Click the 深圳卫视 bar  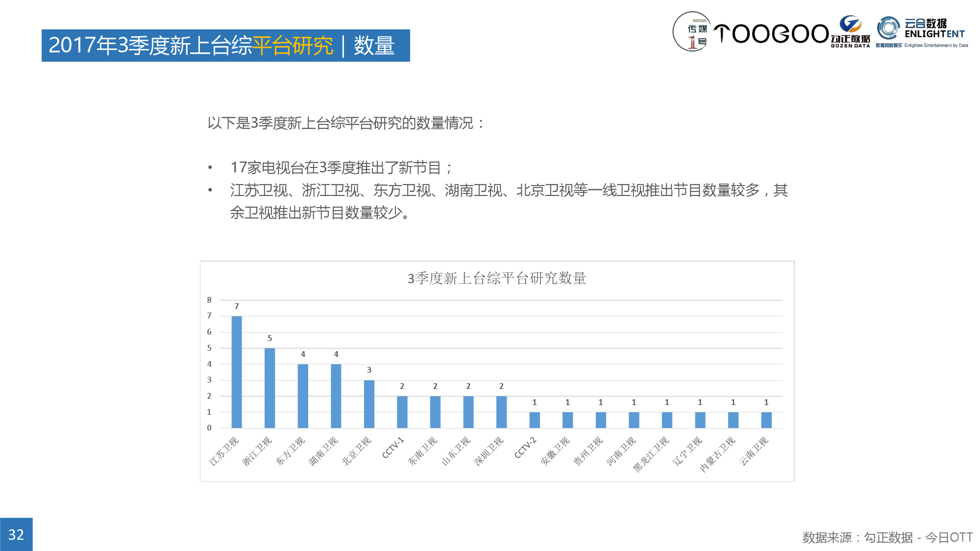pos(501,412)
